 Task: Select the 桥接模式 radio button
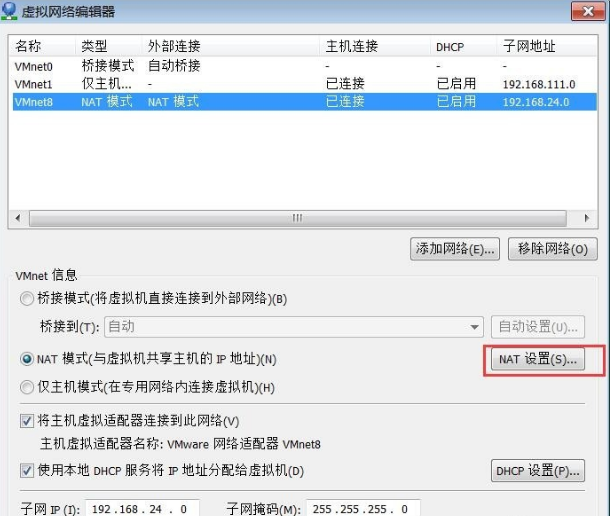(x=27, y=299)
